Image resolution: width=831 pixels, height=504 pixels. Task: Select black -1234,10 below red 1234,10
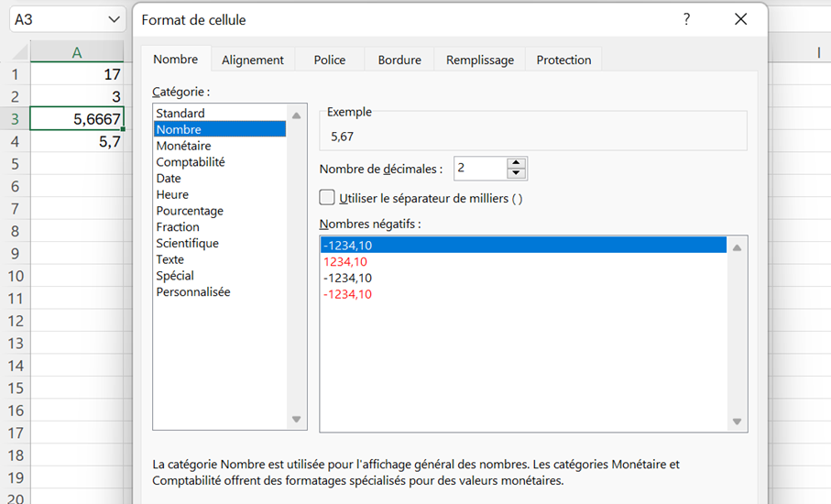pyautogui.click(x=523, y=278)
